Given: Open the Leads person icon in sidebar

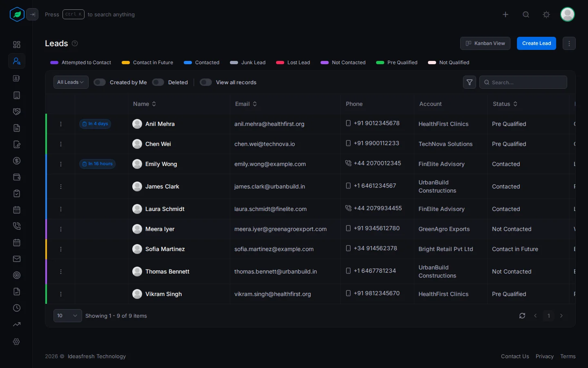Looking at the screenshot, I should tap(17, 61).
